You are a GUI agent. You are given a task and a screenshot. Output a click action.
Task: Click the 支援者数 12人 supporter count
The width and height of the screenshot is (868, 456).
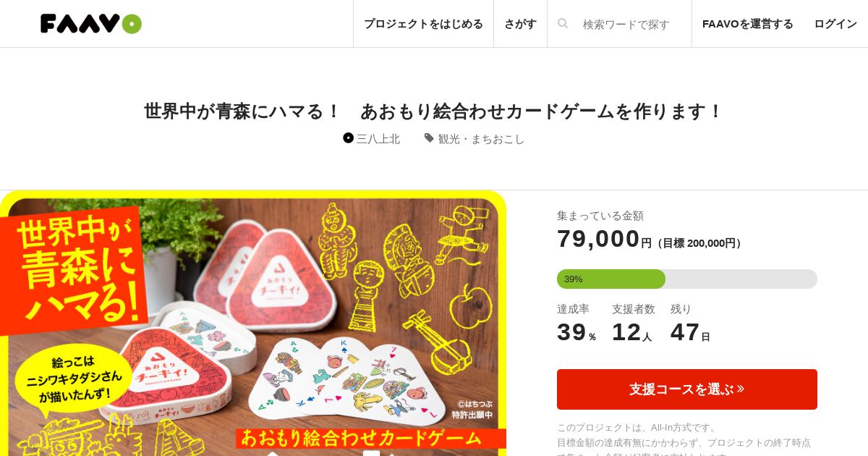[x=633, y=324]
